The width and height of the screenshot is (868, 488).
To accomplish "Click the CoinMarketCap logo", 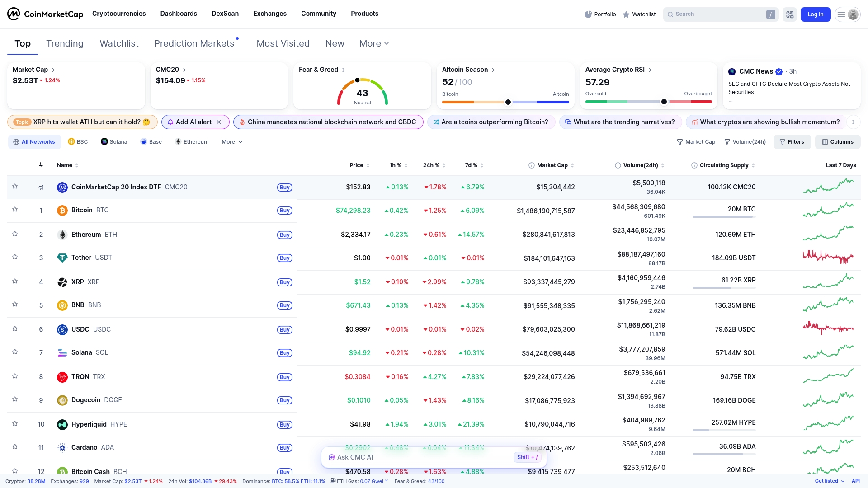I will (x=45, y=14).
